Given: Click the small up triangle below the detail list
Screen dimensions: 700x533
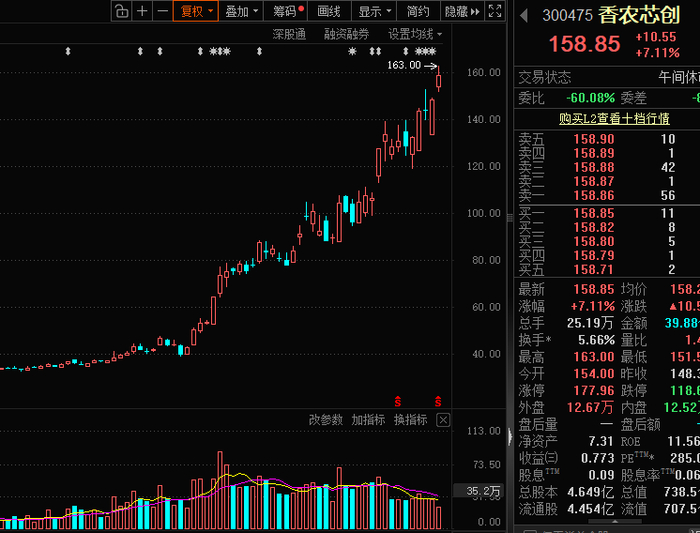Looking at the screenshot, I should 615,521.
